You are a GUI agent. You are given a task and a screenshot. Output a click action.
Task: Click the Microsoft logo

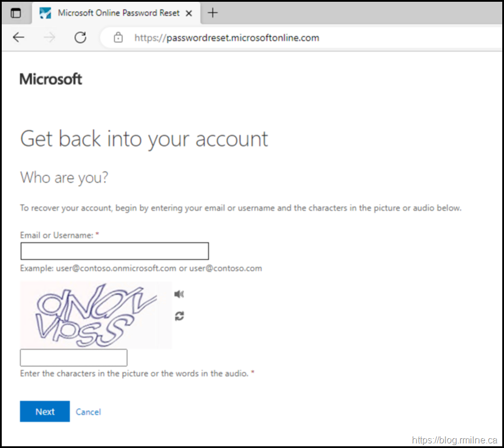tap(51, 79)
